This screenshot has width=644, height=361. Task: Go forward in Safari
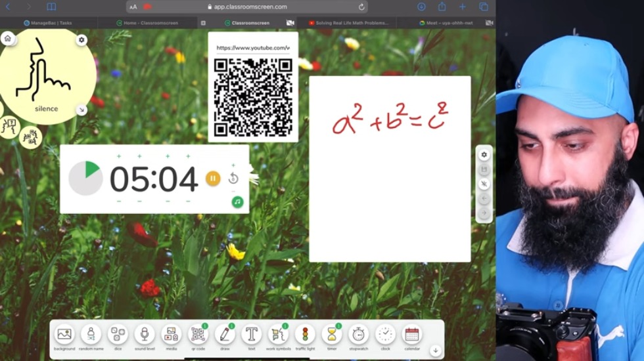[x=28, y=7]
